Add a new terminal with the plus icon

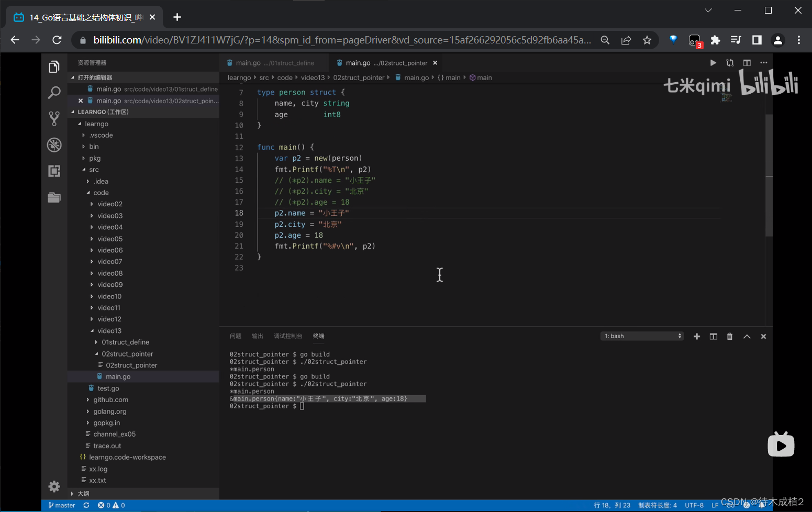(x=697, y=337)
